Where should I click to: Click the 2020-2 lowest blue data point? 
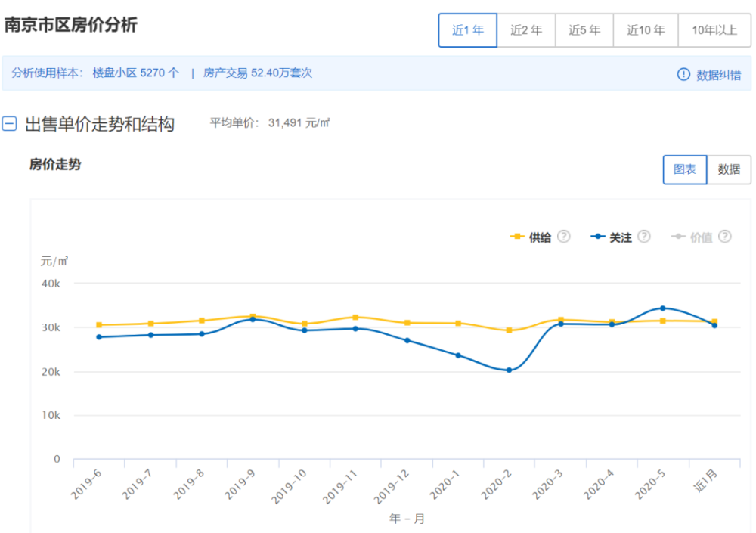pyautogui.click(x=509, y=370)
